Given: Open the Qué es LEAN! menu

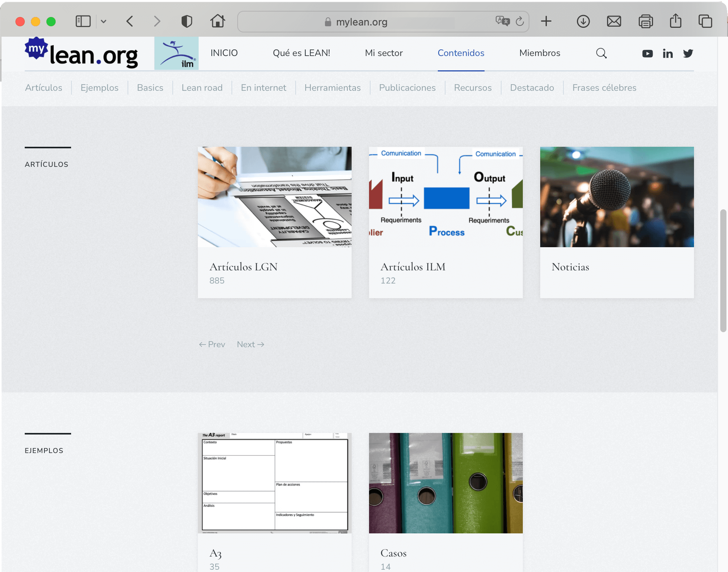Looking at the screenshot, I should 301,53.
